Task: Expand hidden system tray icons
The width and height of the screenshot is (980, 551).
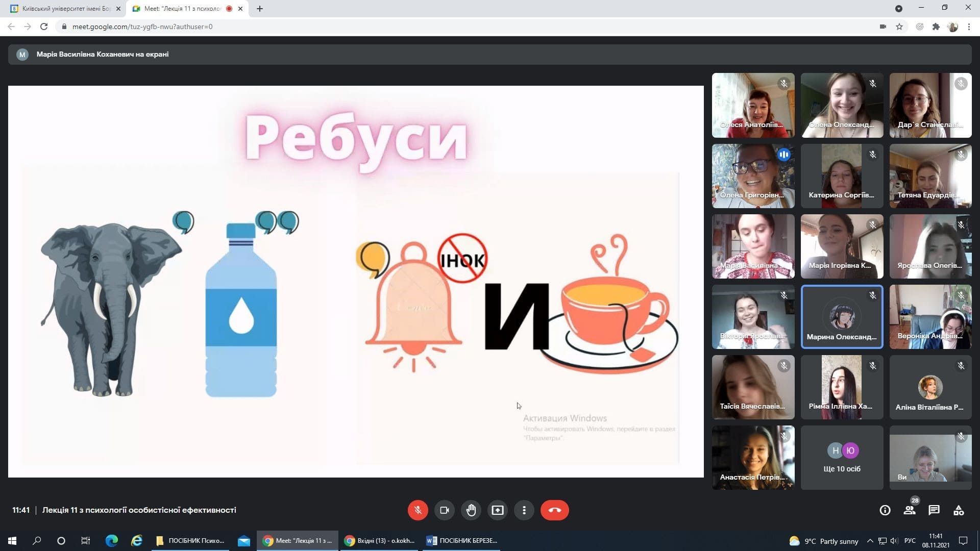Action: 870,541
